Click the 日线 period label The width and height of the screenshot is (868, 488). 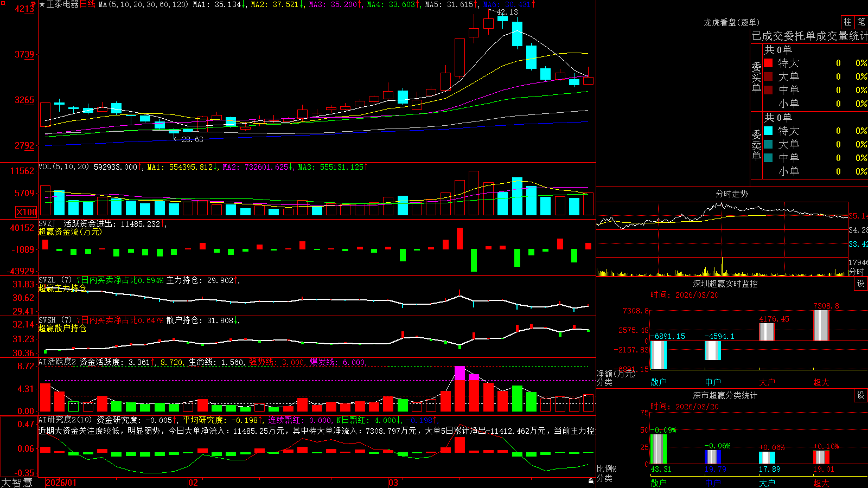click(87, 4)
